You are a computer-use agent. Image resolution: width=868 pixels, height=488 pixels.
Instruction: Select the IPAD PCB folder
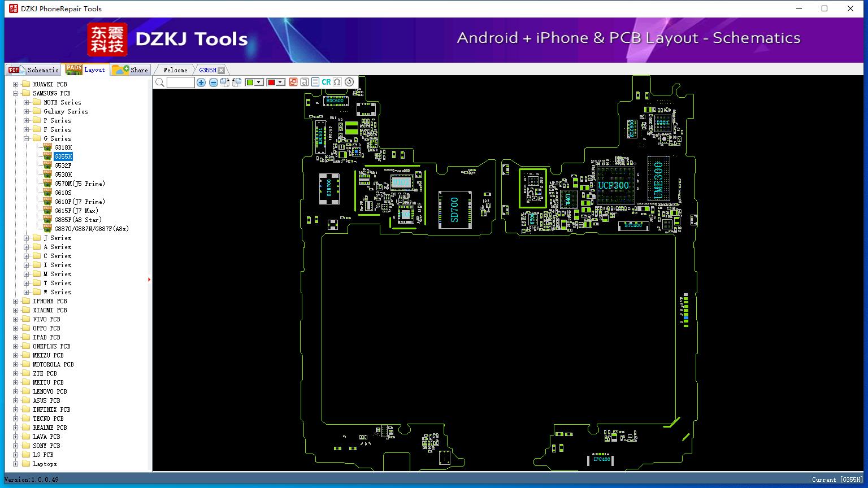pos(46,337)
